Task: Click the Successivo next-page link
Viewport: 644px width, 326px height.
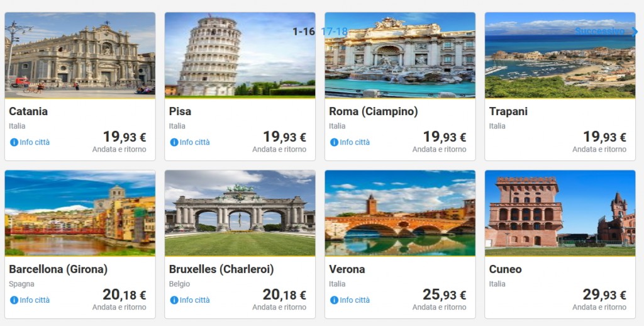Action: click(600, 31)
